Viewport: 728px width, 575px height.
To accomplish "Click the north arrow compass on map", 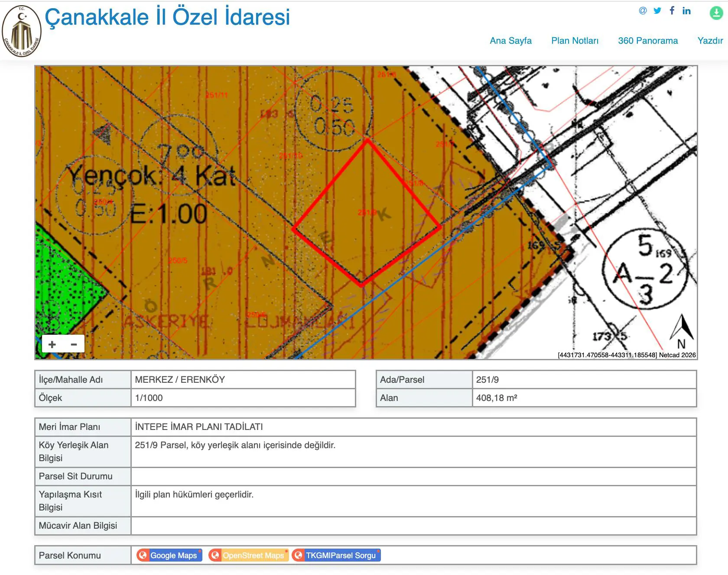I will tap(682, 332).
